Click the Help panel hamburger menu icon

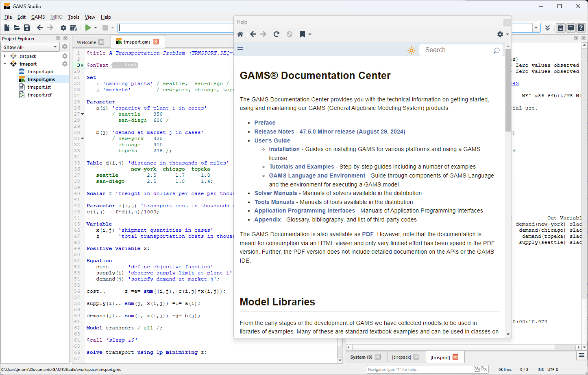240,49
